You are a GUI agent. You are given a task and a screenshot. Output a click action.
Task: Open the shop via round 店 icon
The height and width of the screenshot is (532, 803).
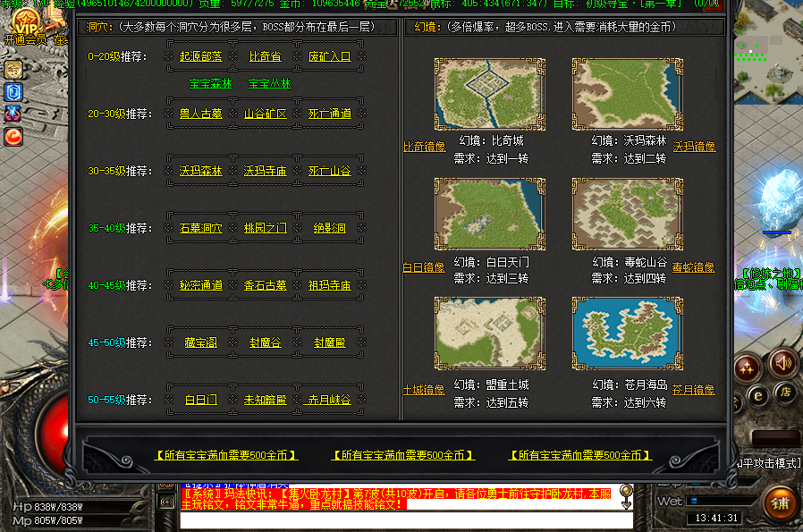(784, 392)
